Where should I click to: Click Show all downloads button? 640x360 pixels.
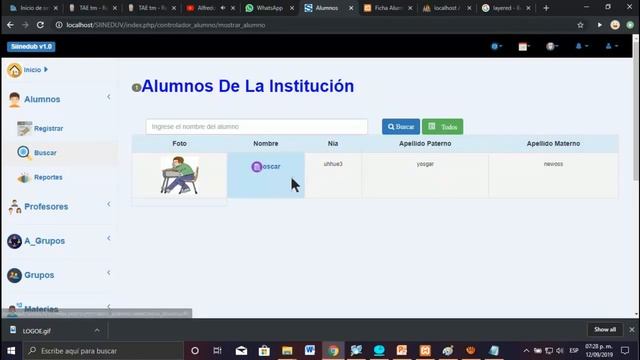(x=605, y=330)
